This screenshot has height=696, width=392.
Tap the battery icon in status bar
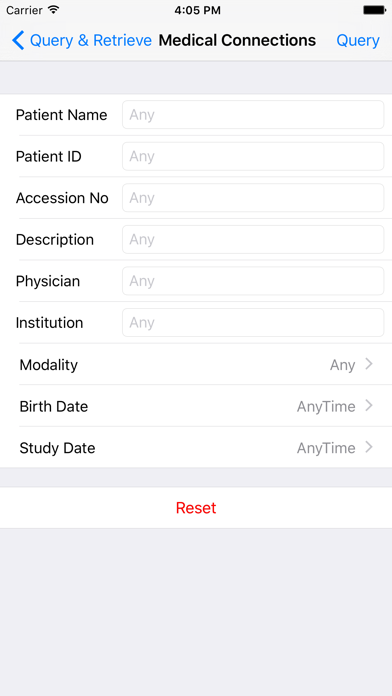click(x=374, y=10)
